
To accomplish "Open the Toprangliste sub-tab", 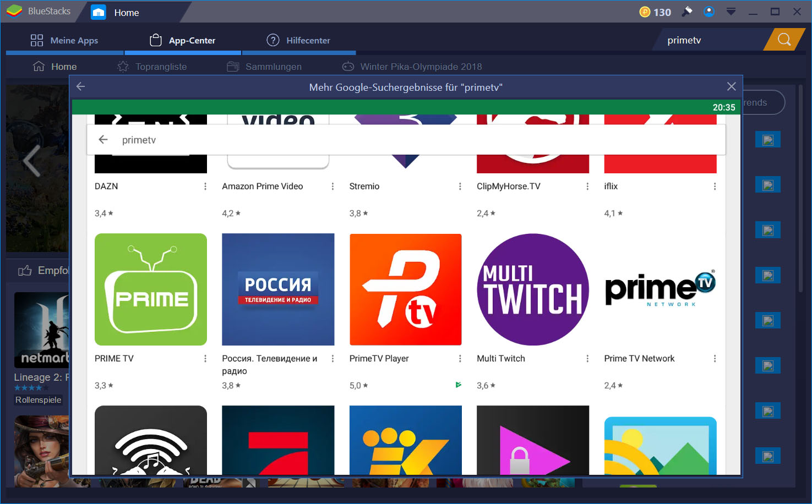I will coord(152,67).
